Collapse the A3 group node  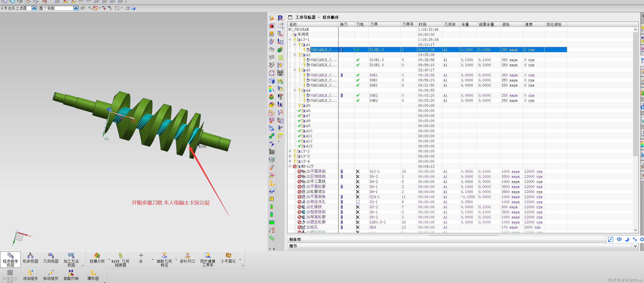[295, 70]
